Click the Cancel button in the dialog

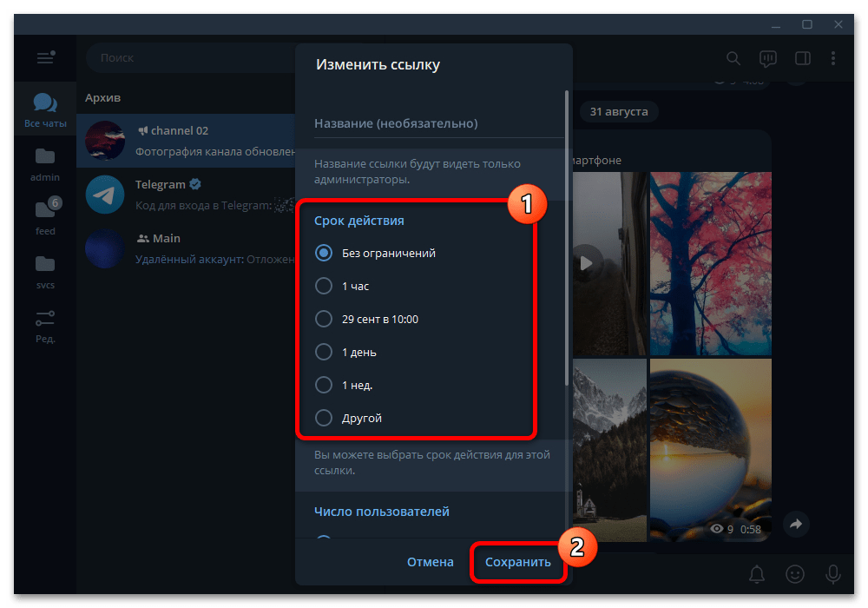(x=431, y=562)
